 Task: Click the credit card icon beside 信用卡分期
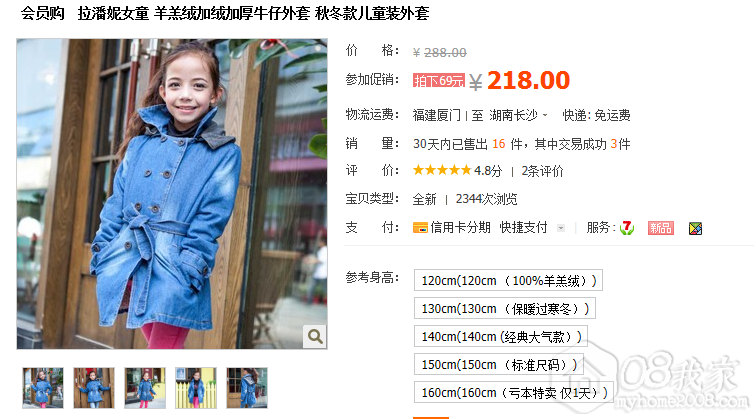pos(420,228)
